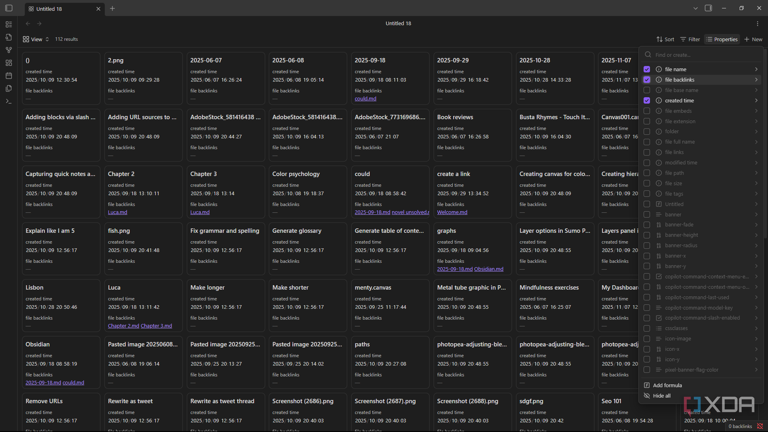Focus the Find or create search field
Screen dimensions: 768x432
click(702, 55)
